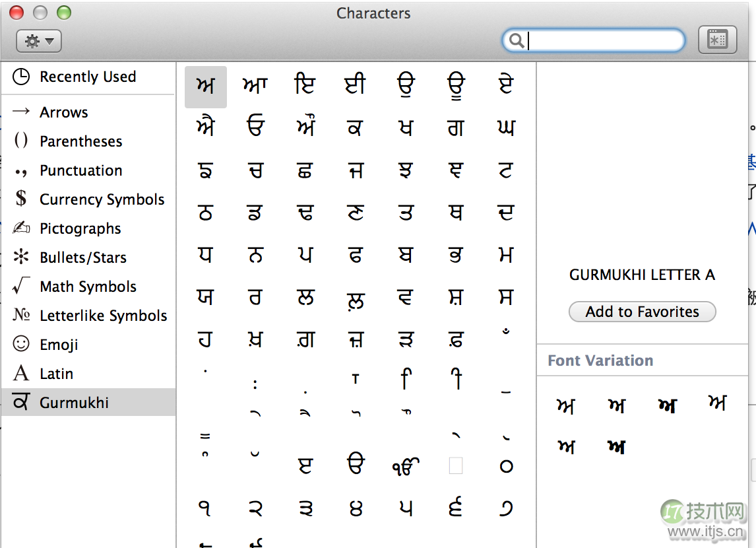Select the Arrows category
The image size is (756, 548).
[x=88, y=112]
